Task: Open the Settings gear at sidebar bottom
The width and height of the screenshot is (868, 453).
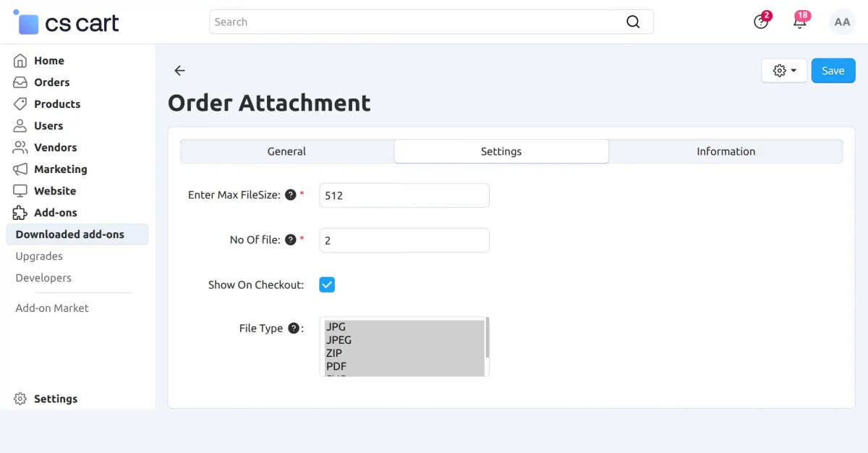Action: (20, 399)
